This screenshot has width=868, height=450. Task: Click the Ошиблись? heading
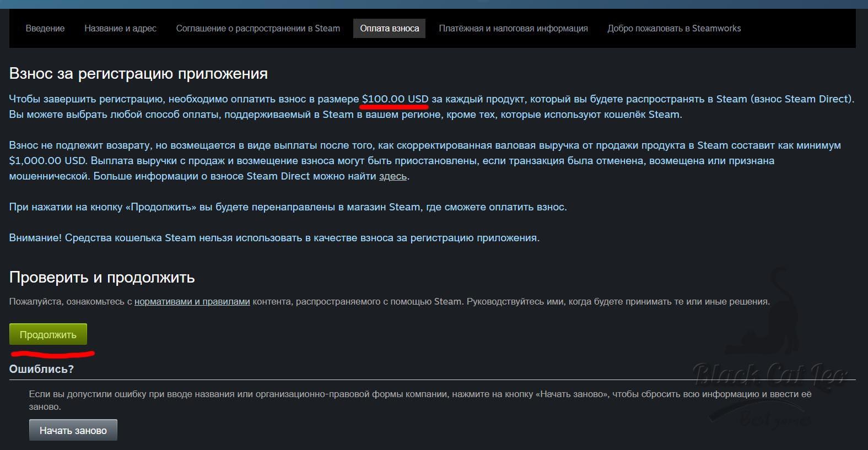point(41,369)
